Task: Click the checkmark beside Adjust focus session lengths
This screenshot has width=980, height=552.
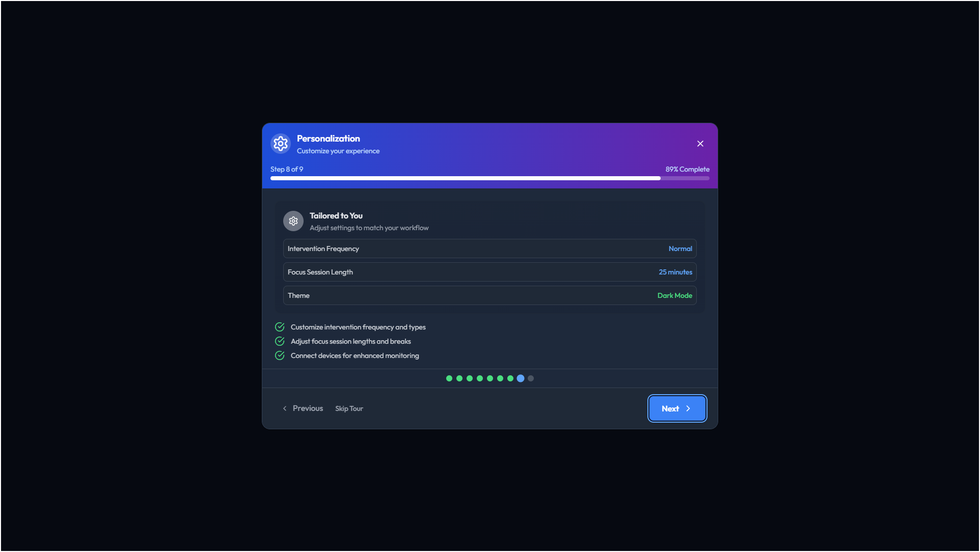Action: 280,341
